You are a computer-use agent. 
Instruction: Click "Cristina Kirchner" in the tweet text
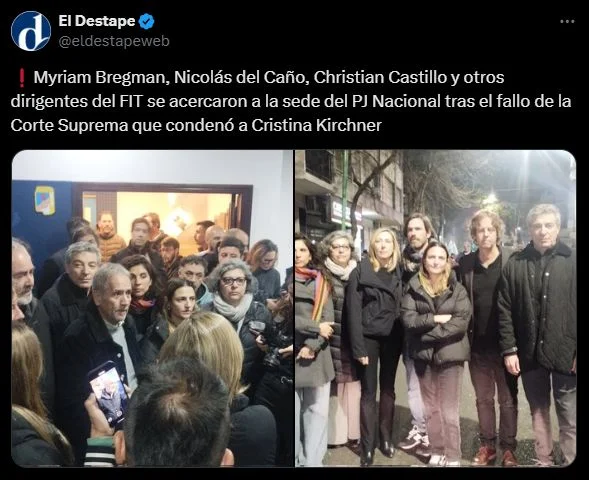point(316,125)
